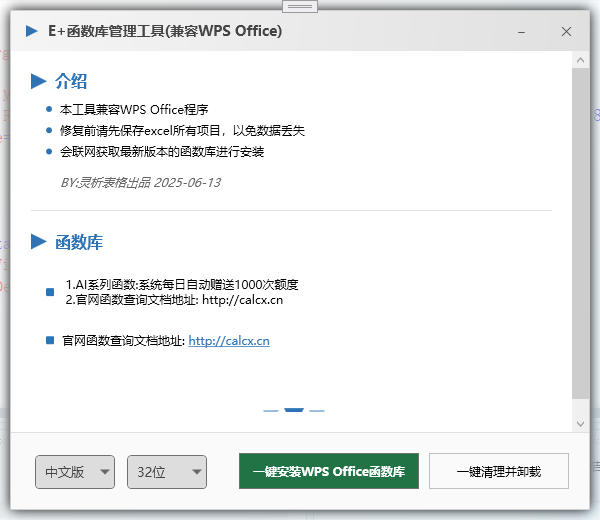The height and width of the screenshot is (520, 600).
Task: Select the third page indicator dash
Action: point(317,410)
